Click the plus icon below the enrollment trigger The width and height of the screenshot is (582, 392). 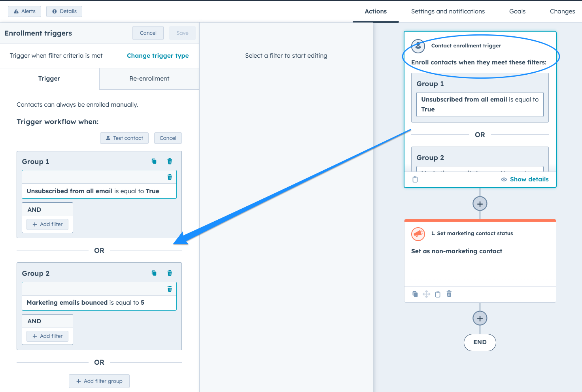tap(480, 204)
